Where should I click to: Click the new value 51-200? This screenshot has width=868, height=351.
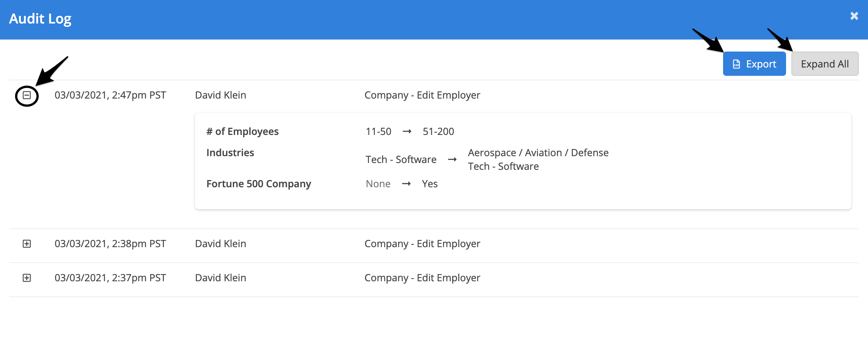click(438, 132)
